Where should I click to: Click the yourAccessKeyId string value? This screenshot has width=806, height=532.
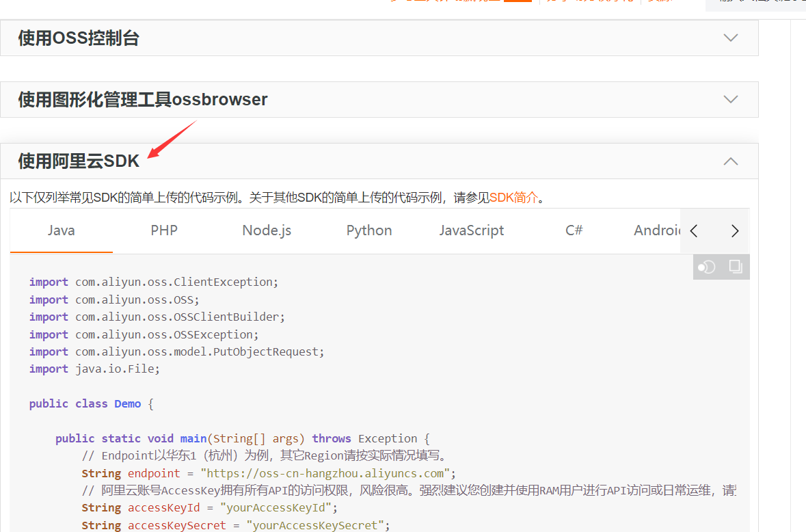click(276, 508)
